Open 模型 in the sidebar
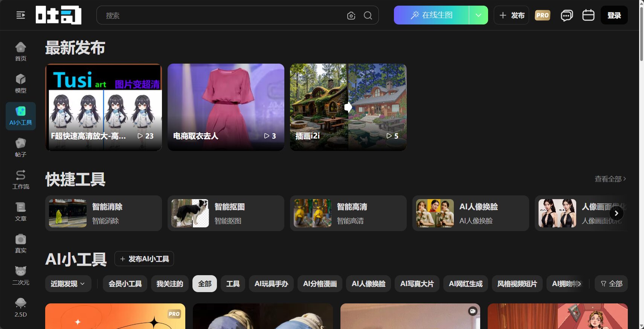644x329 pixels. tap(21, 84)
